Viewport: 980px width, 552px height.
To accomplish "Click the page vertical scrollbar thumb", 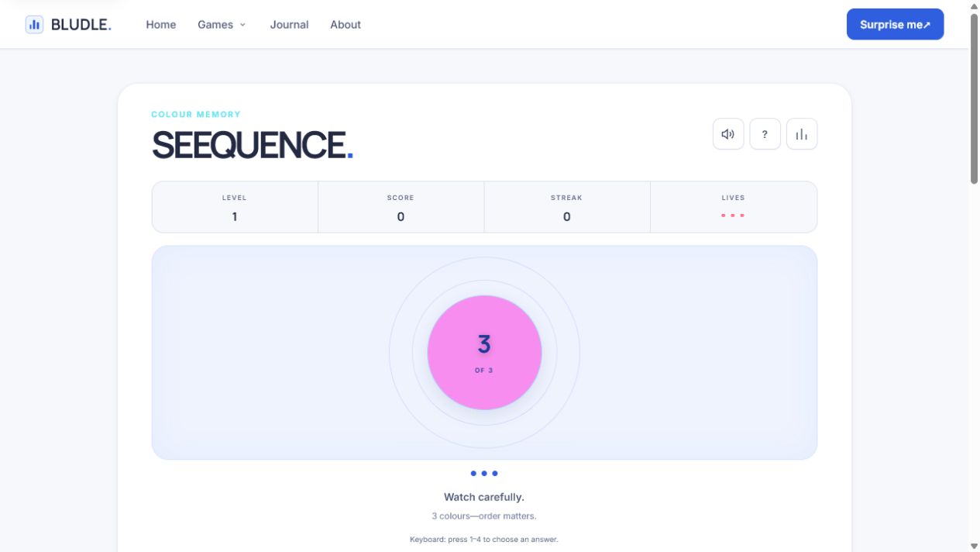I will [974, 98].
